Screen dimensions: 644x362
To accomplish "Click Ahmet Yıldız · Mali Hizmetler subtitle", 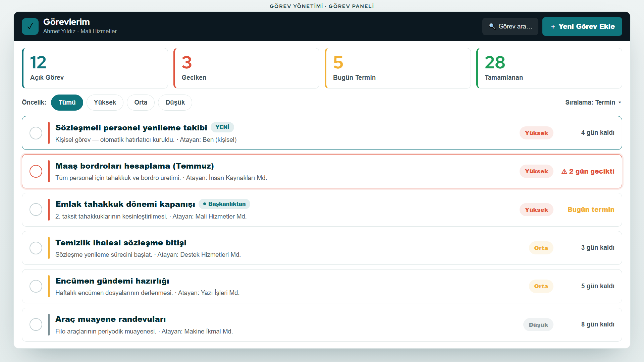I will [80, 31].
